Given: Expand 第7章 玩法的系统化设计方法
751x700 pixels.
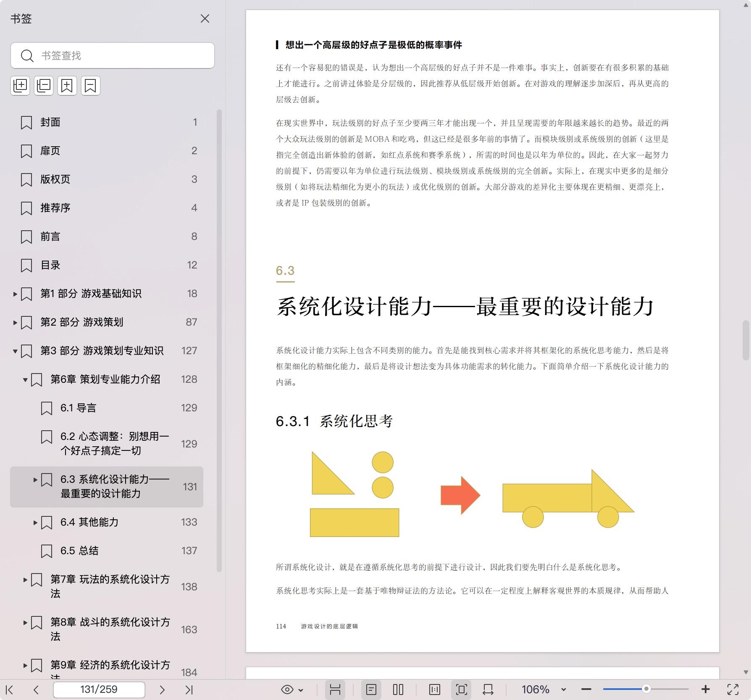Looking at the screenshot, I should pos(25,580).
